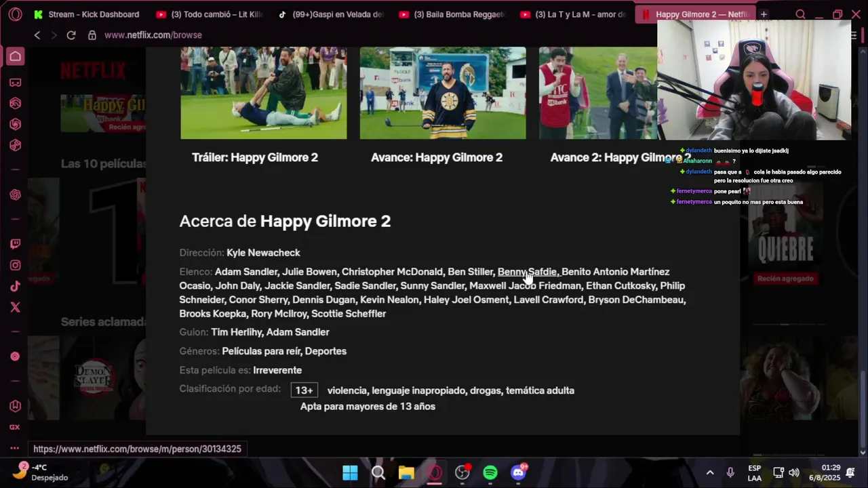Open Spotify from the taskbar
Image resolution: width=868 pixels, height=488 pixels.
pos(490,472)
